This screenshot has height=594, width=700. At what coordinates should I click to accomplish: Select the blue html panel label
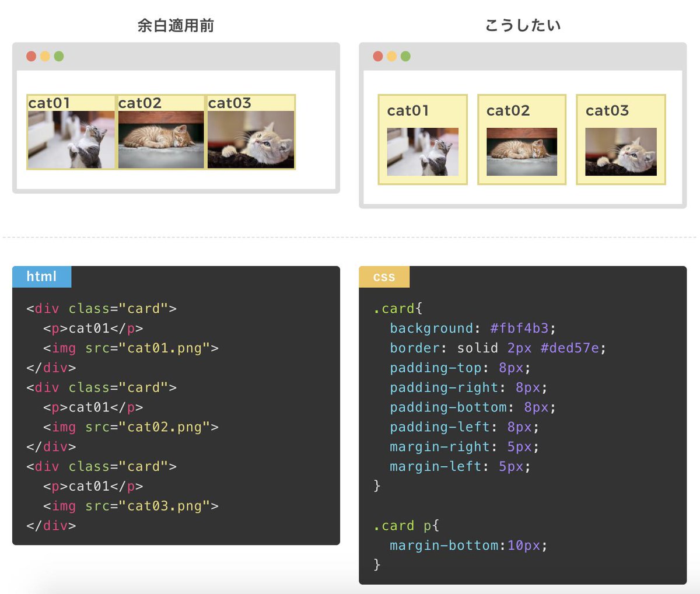coord(41,277)
